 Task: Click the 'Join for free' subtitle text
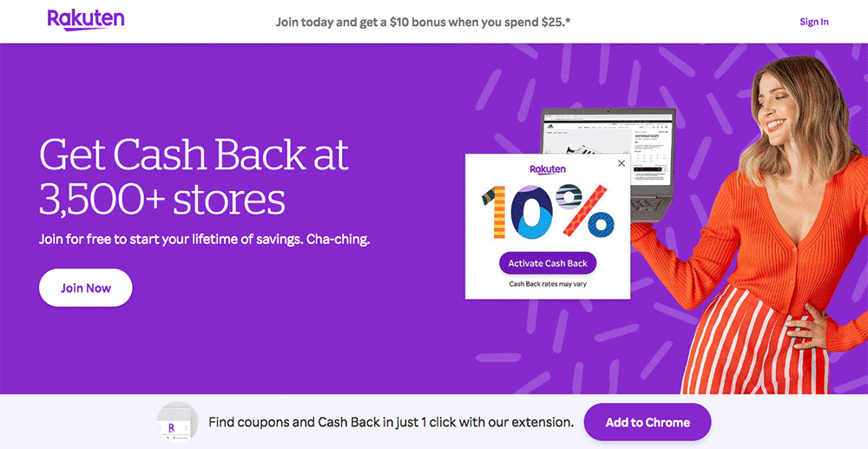[205, 239]
